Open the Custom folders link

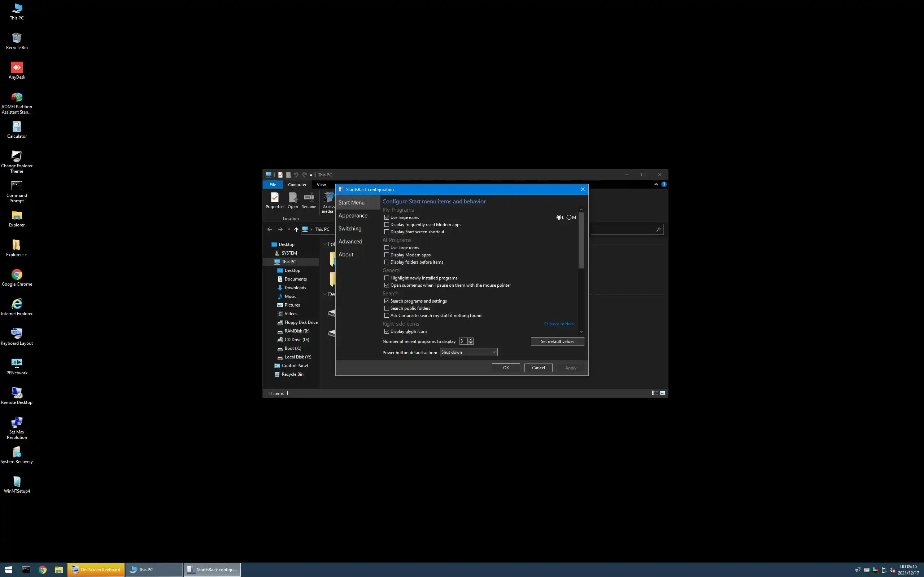point(560,324)
